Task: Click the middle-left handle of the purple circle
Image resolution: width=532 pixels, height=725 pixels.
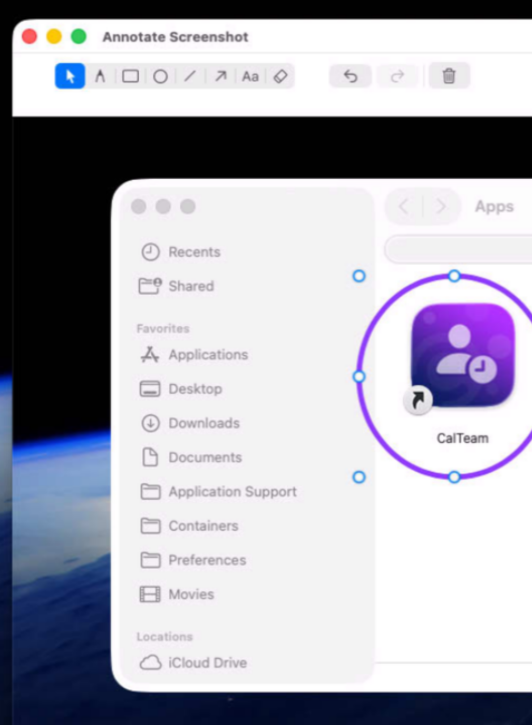Action: point(359,377)
